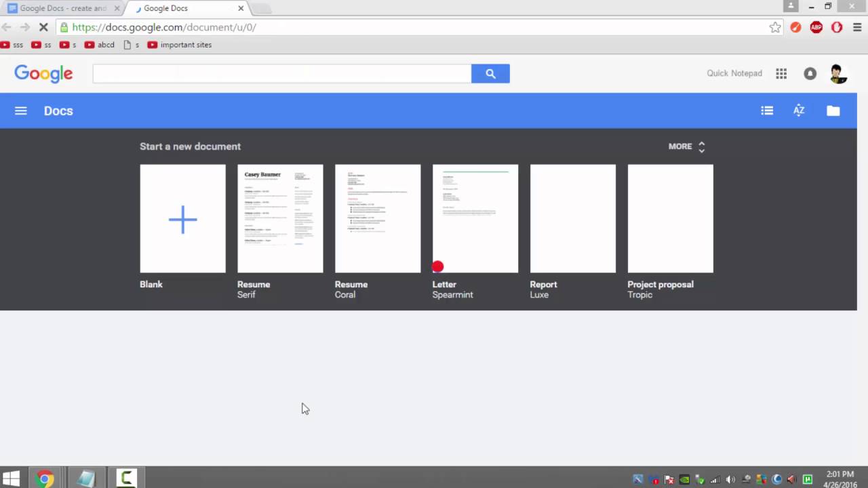868x488 pixels.
Task: Switch to the first Google Docs tab
Action: (x=62, y=8)
